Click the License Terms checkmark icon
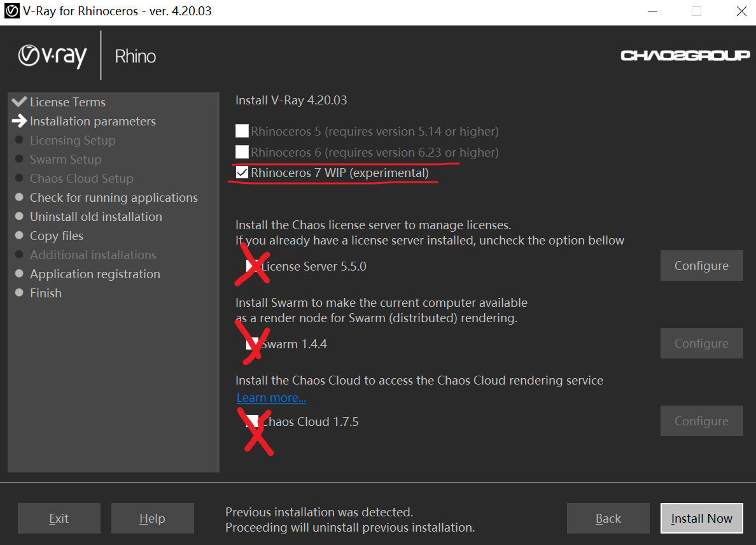This screenshot has height=545, width=756. click(19, 102)
